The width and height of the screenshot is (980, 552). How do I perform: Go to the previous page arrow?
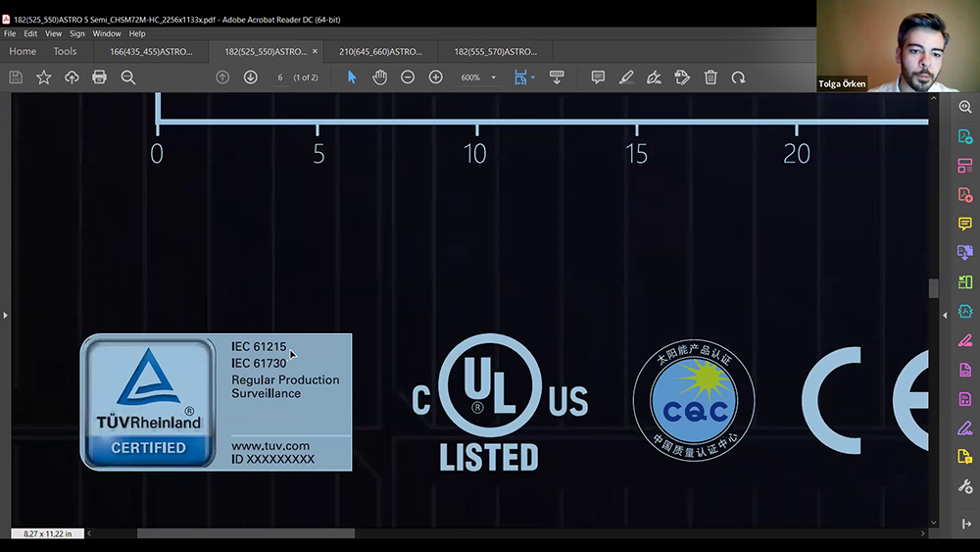pyautogui.click(x=222, y=76)
